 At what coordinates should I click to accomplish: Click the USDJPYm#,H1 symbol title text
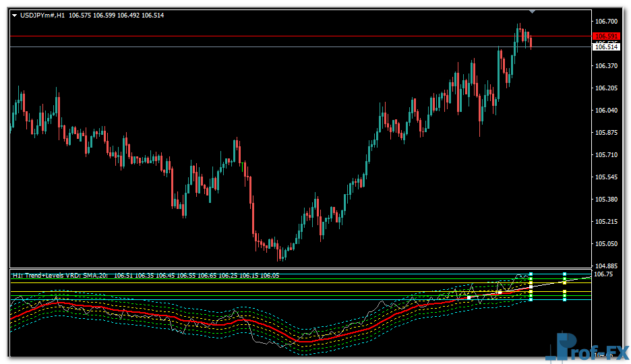point(42,15)
